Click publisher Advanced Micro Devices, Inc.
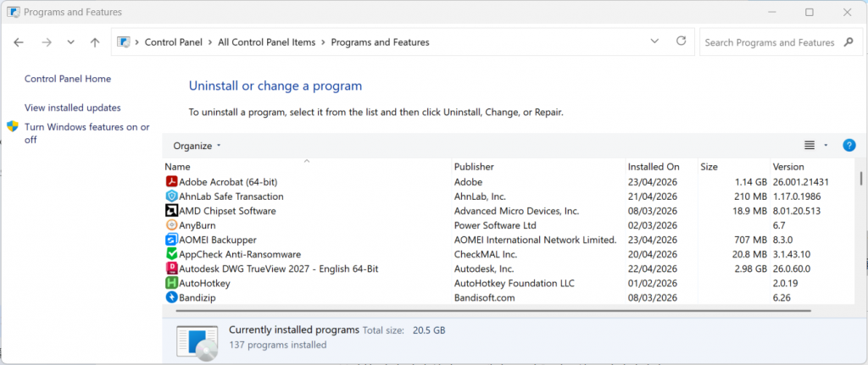 pos(516,211)
